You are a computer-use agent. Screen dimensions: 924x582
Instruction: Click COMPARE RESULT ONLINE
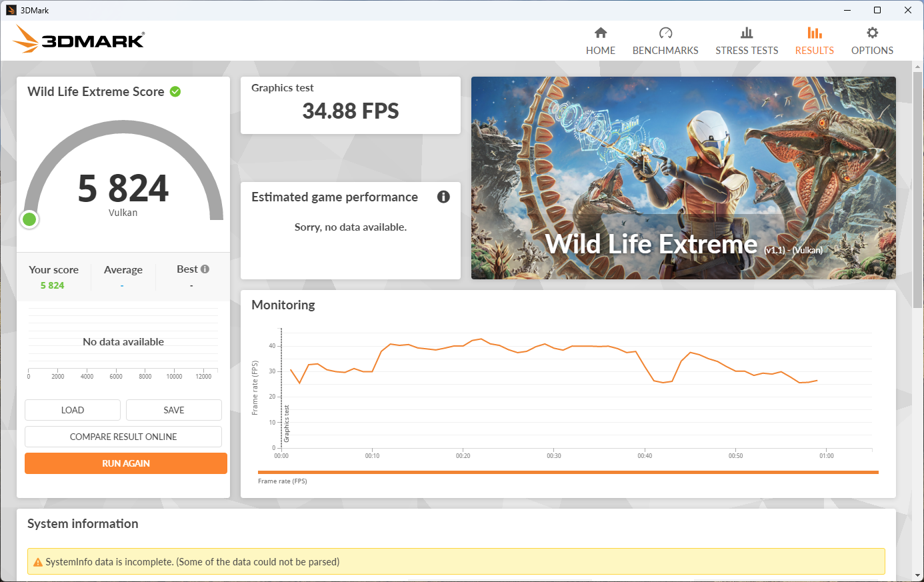pyautogui.click(x=123, y=437)
